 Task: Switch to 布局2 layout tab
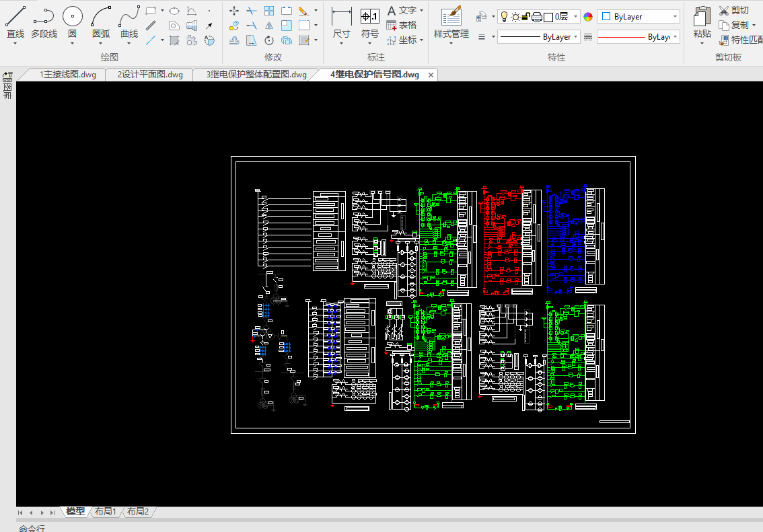click(138, 512)
